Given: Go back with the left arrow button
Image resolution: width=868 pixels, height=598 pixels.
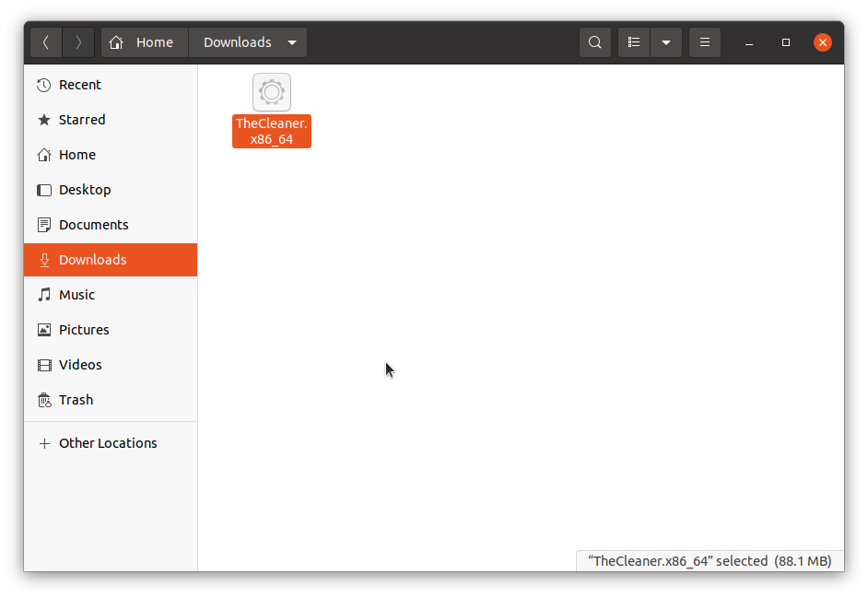Looking at the screenshot, I should 46,42.
